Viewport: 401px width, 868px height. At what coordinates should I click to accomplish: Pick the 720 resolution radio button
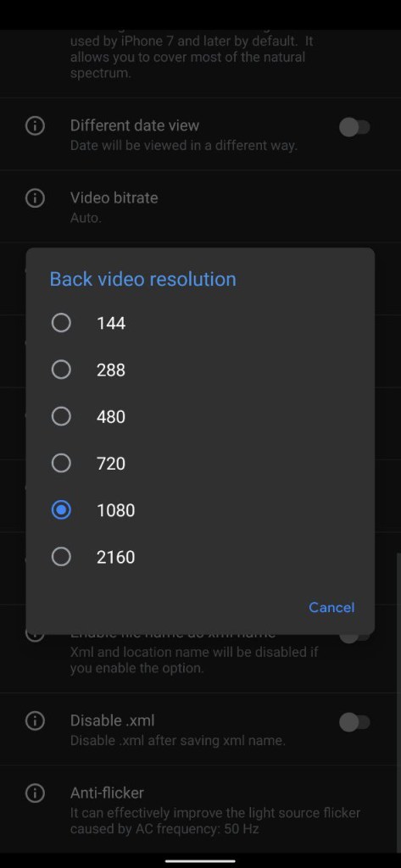point(61,463)
